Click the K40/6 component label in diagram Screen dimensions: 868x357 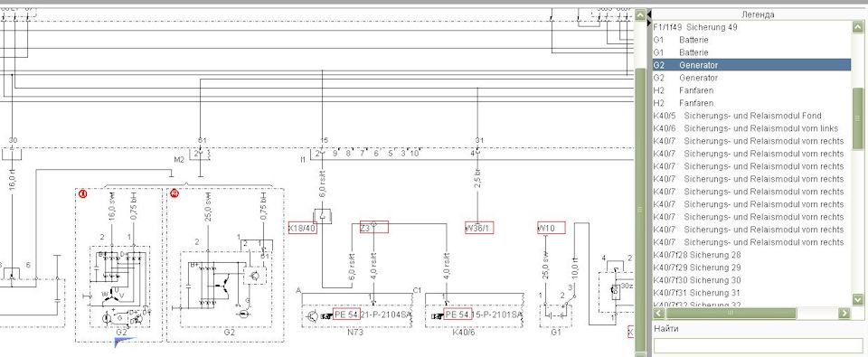pos(464,333)
